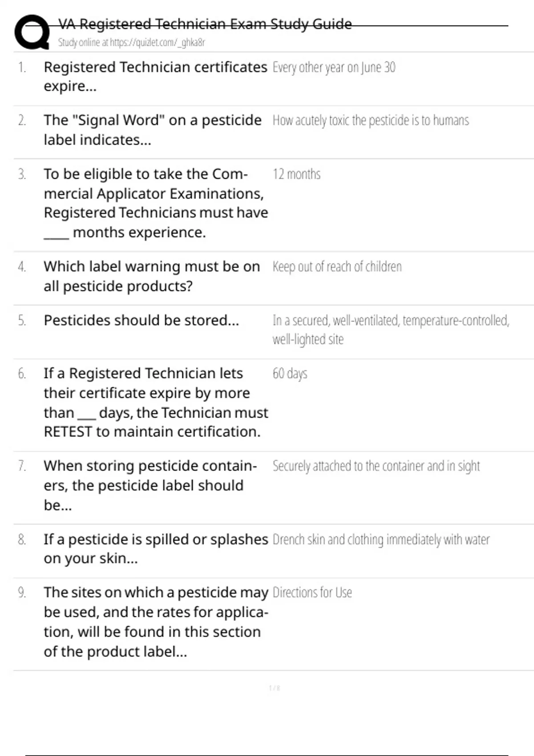Screen dimensions: 534x756
Task: Click the Quizlet Q logo
Action: click(32, 32)
